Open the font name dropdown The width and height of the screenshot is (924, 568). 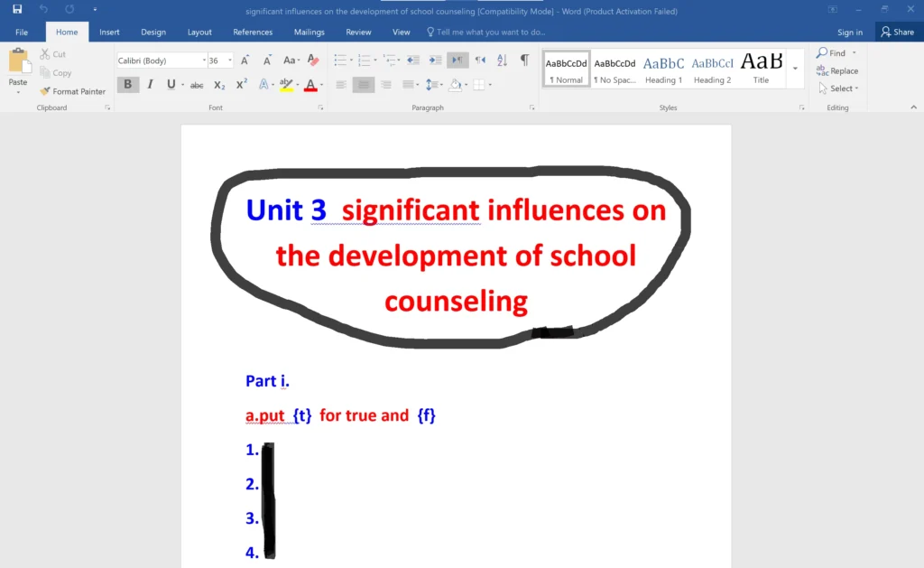click(204, 60)
